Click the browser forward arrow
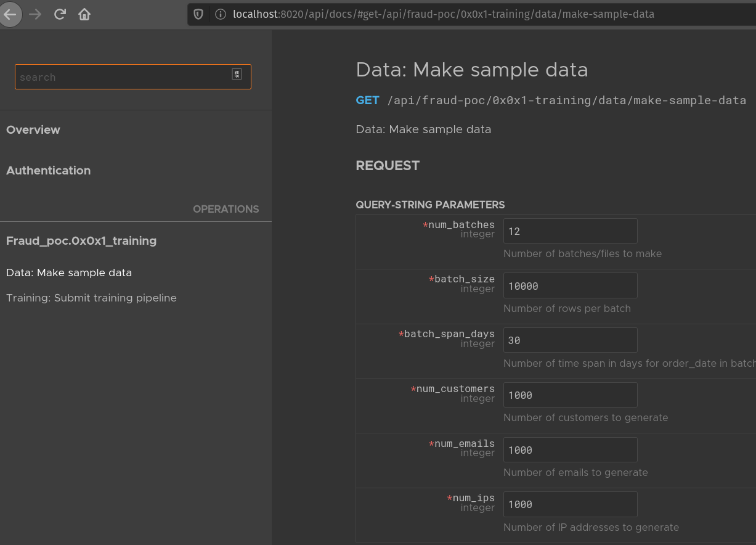The width and height of the screenshot is (756, 545). pyautogui.click(x=35, y=14)
